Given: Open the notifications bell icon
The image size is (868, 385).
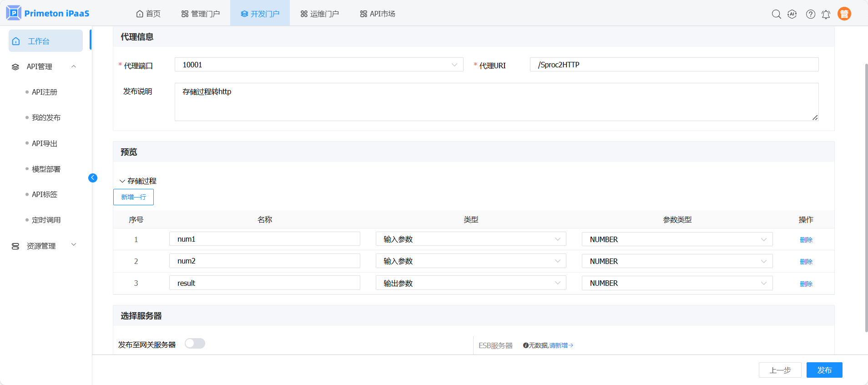Looking at the screenshot, I should tap(826, 14).
